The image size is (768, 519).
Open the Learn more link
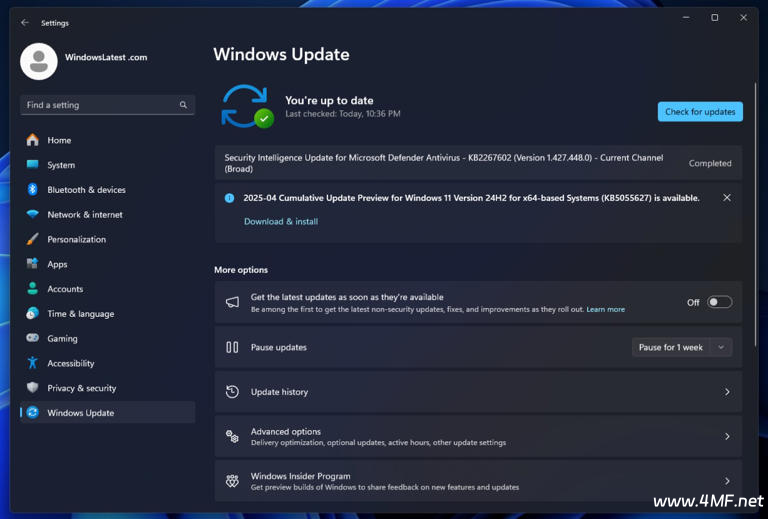tap(605, 310)
